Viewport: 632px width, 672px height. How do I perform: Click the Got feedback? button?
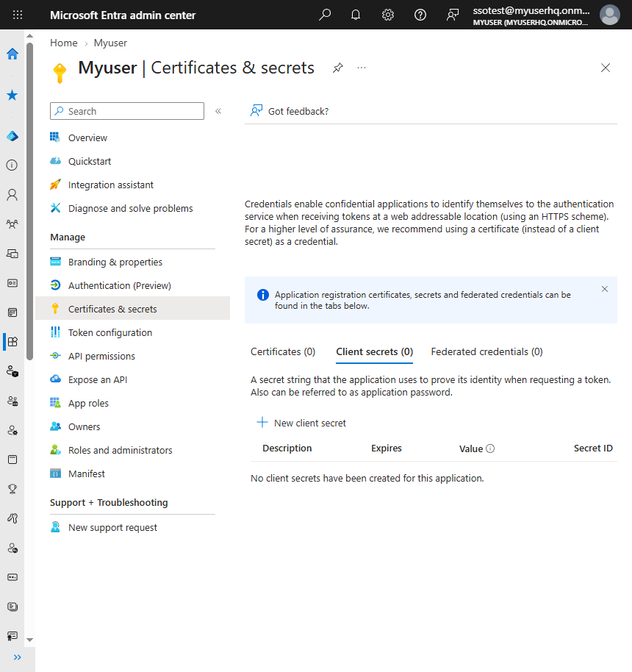[x=290, y=111]
